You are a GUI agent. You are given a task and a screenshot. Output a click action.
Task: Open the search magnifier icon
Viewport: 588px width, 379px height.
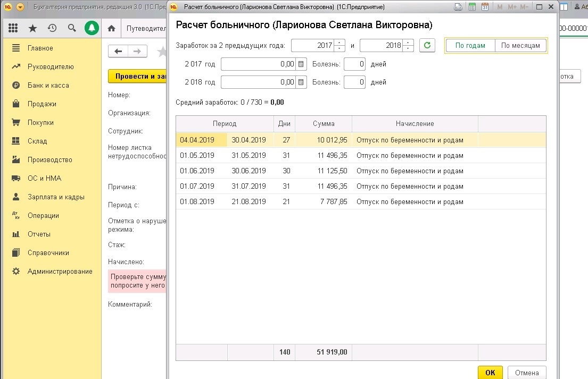coord(71,28)
